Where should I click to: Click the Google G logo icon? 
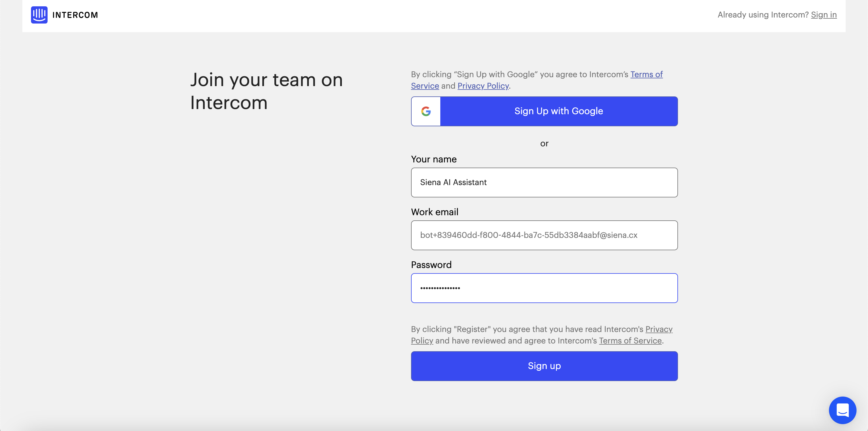(426, 111)
